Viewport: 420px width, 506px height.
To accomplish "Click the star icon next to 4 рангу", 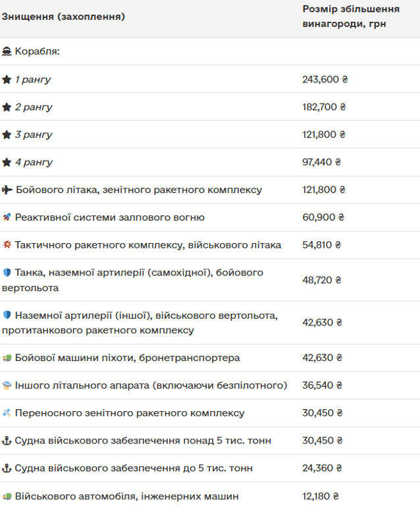I will [x=7, y=162].
